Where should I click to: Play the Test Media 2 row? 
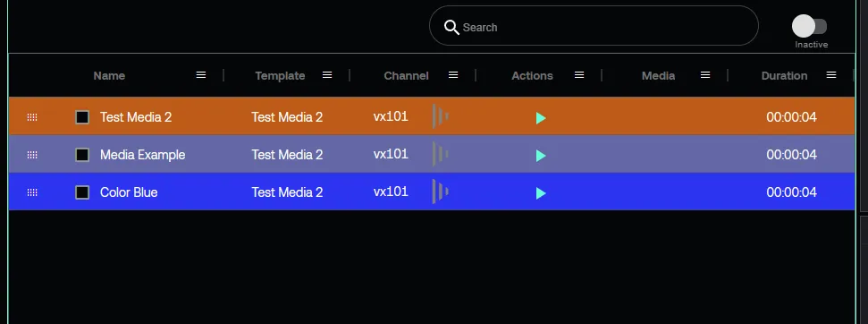pos(541,117)
